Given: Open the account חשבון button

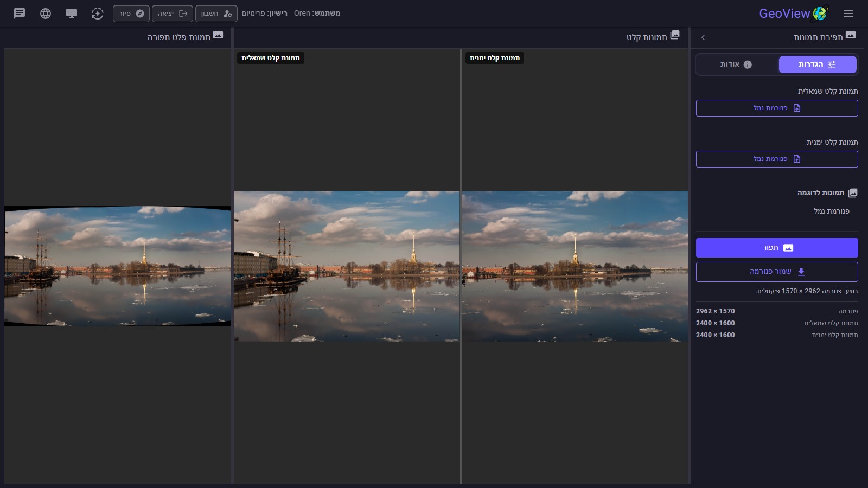Looking at the screenshot, I should pyautogui.click(x=216, y=14).
